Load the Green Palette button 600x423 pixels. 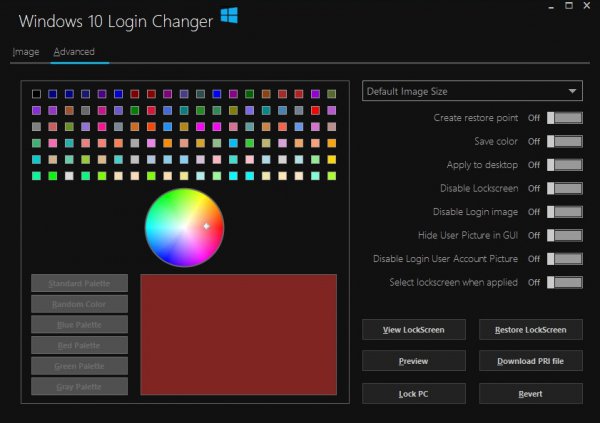[79, 366]
